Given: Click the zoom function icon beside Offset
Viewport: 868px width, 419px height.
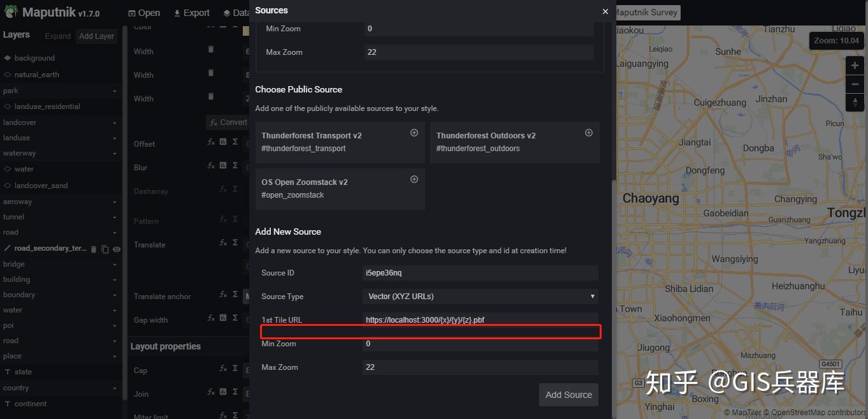Looking at the screenshot, I should 211,143.
